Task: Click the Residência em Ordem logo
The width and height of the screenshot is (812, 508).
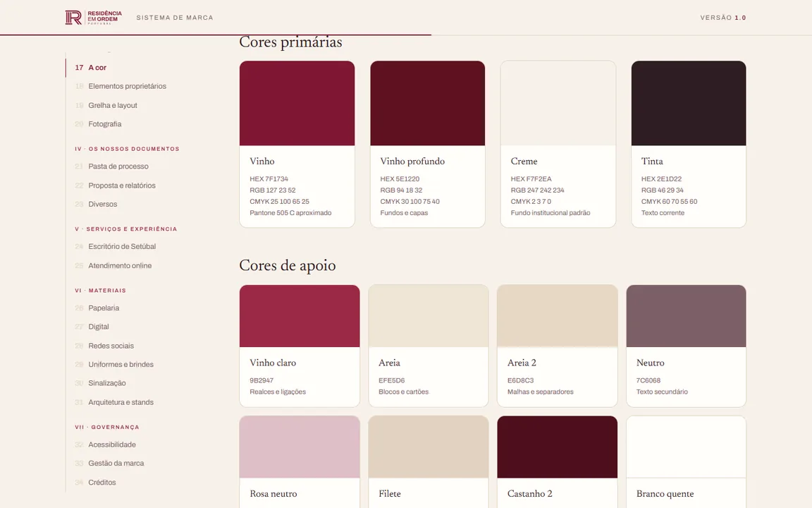Action: coord(94,17)
